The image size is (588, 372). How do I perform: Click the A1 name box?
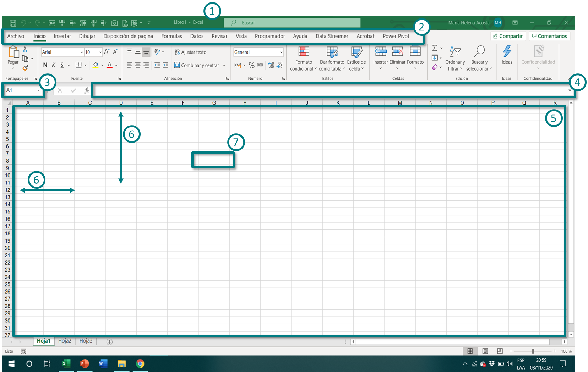click(23, 90)
